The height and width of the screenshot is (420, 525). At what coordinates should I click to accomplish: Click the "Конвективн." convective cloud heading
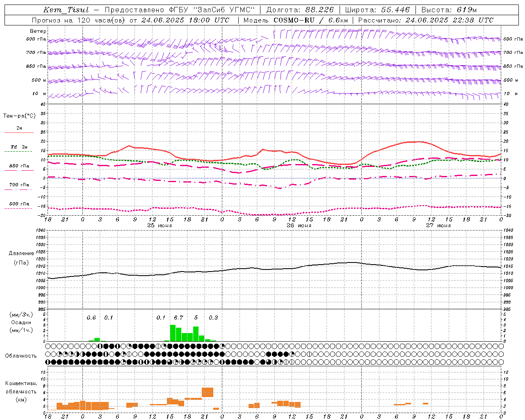21,383
